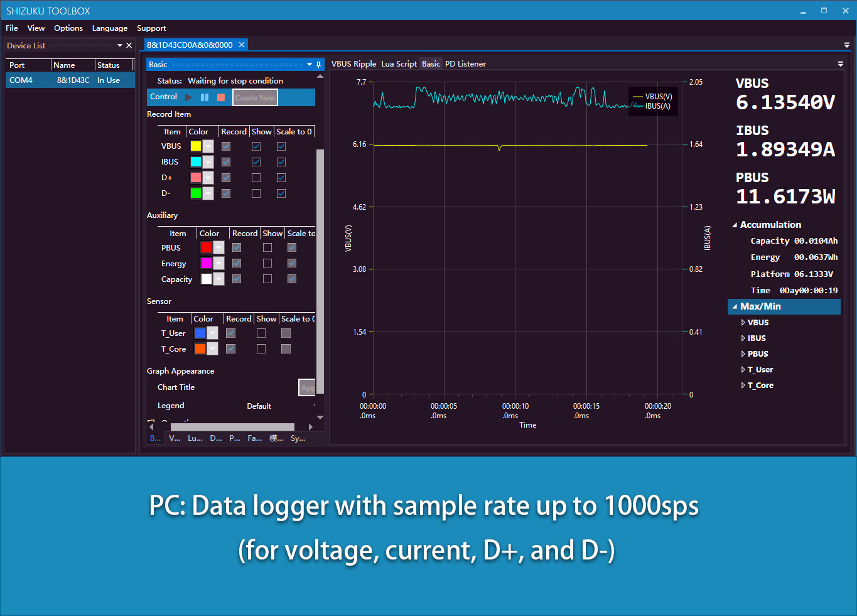Close the Device List panel
Screen dimensions: 857x616
coord(129,46)
